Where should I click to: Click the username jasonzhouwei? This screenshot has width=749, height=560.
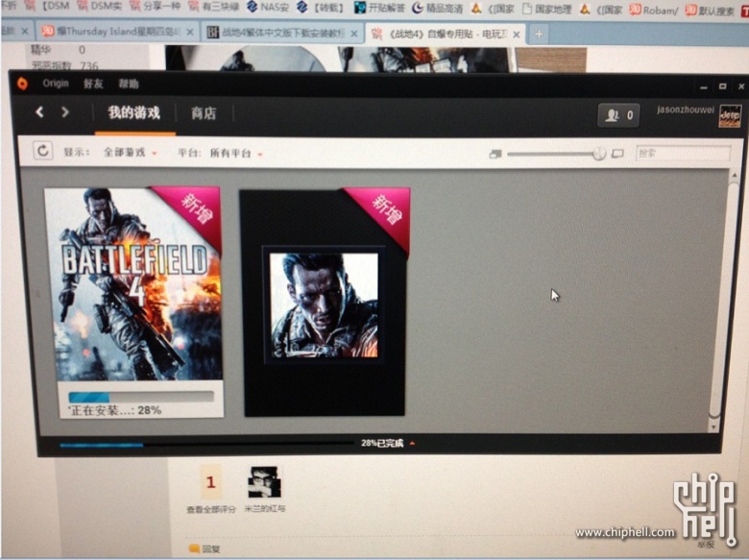click(x=685, y=110)
